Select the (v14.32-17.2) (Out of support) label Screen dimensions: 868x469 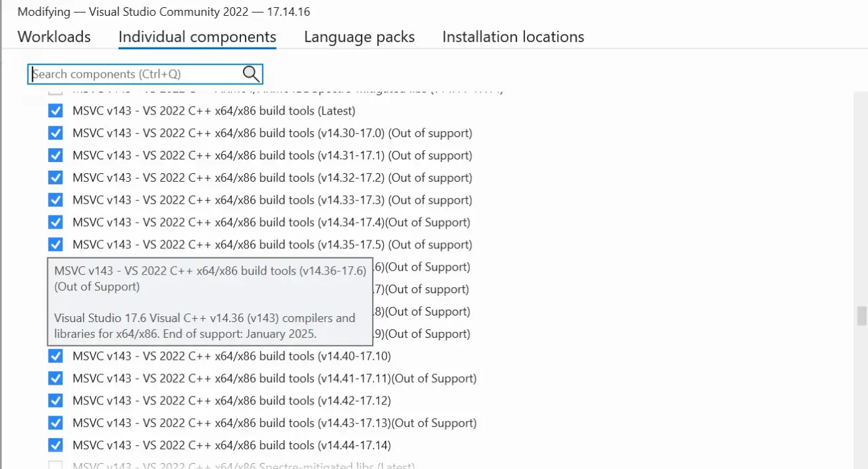(x=272, y=178)
